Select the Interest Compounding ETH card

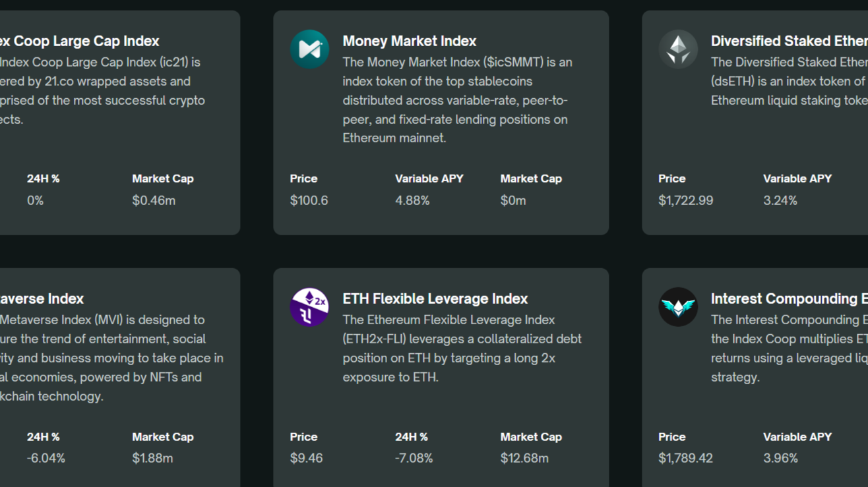click(755, 376)
